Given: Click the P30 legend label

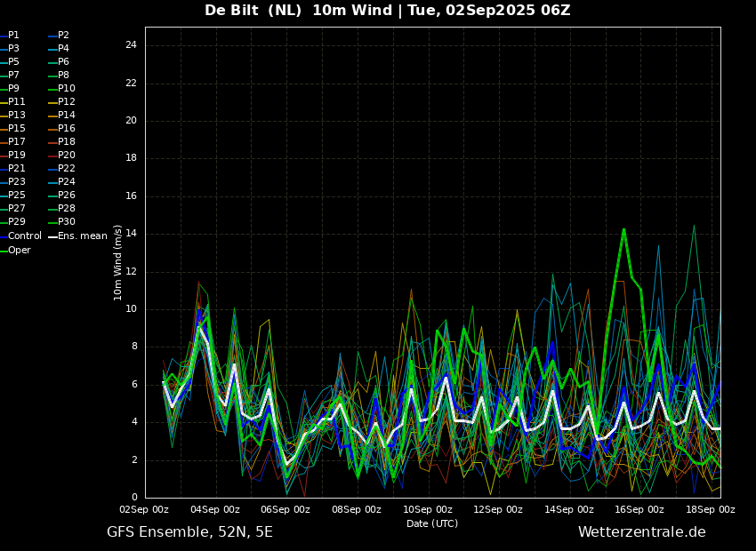Looking at the screenshot, I should pos(67,222).
